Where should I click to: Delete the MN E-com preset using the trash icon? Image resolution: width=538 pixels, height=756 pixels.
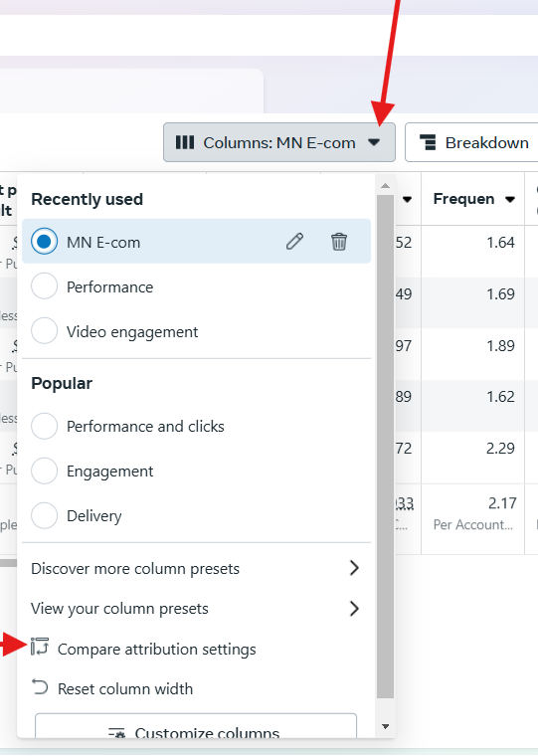339,241
